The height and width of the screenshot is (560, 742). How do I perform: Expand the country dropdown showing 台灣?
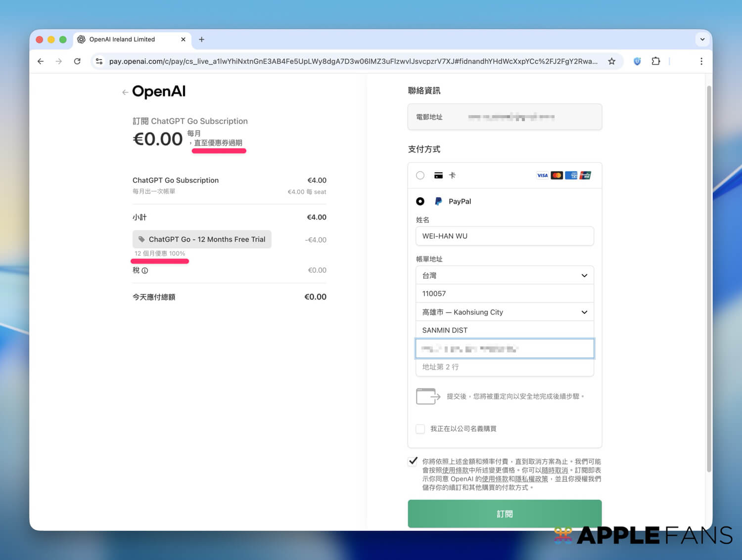(x=504, y=275)
